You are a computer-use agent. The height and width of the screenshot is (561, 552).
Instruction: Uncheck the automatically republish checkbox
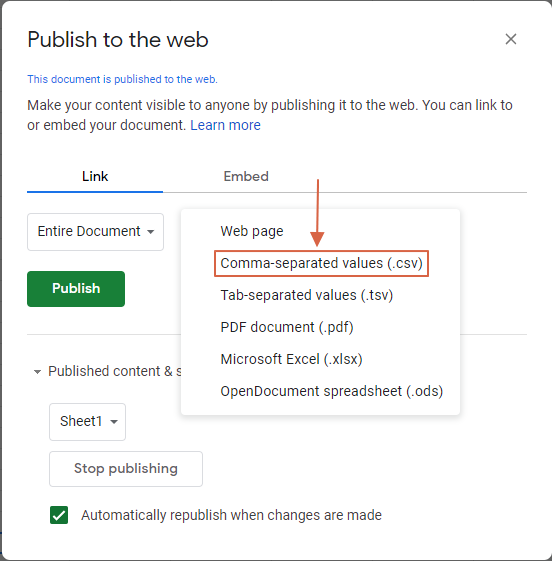point(59,515)
